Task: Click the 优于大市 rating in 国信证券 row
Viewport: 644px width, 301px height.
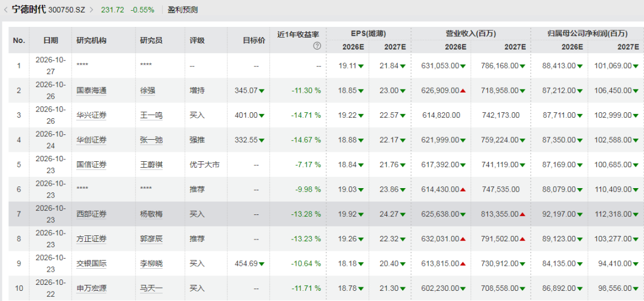Action: pos(204,164)
